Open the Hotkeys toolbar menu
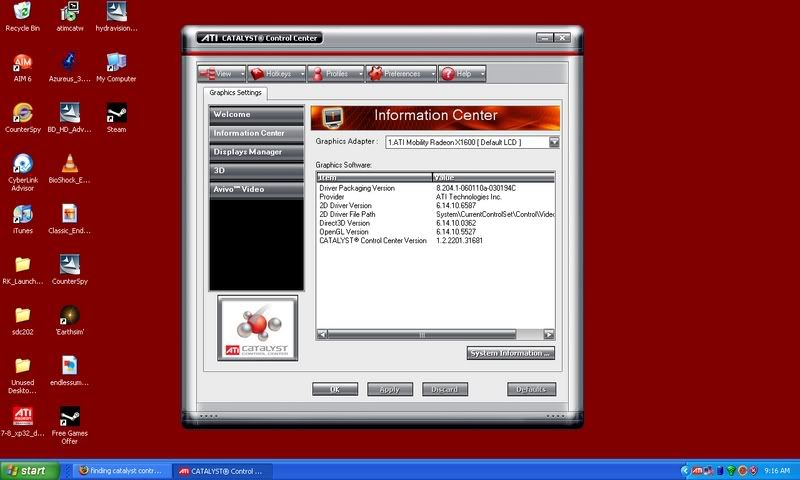Viewport: 800px width, 480px height. [277, 74]
